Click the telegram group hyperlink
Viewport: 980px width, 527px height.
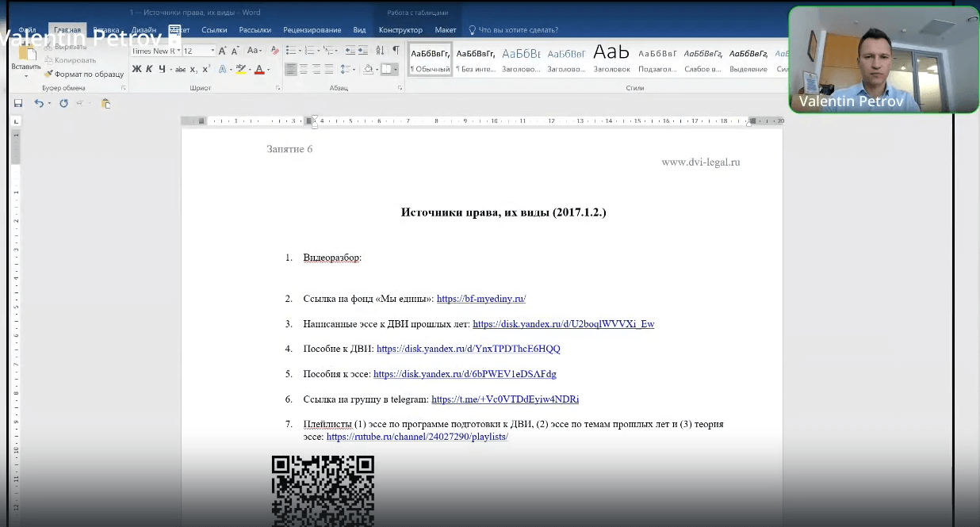[504, 399]
